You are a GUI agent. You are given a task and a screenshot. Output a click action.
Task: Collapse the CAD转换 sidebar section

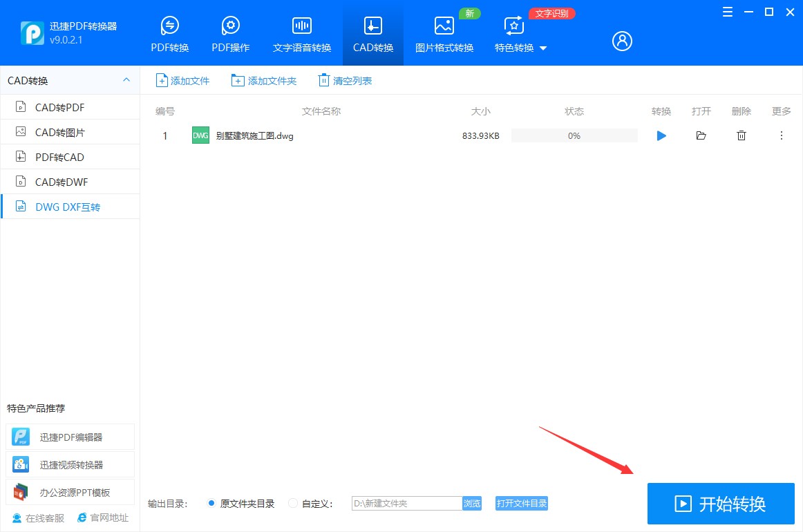click(126, 80)
